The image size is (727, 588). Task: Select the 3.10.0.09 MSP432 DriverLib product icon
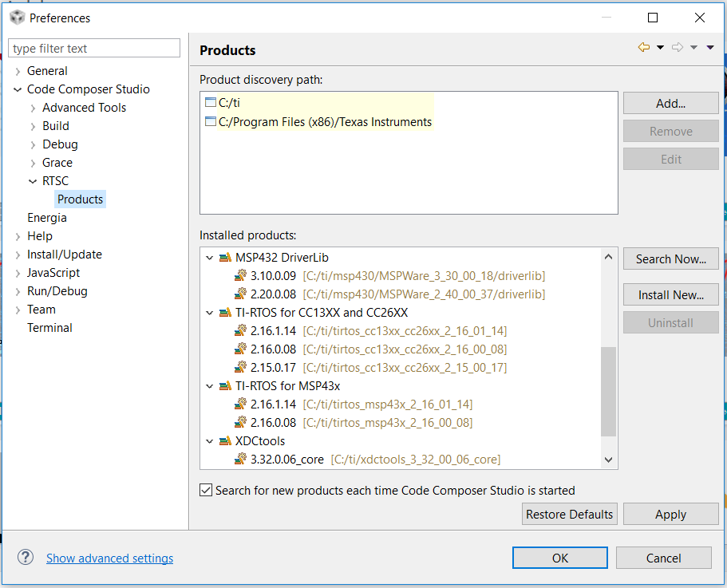point(240,276)
